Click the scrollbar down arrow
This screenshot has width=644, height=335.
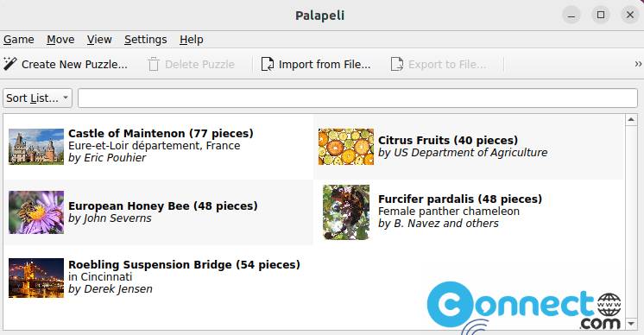pyautogui.click(x=631, y=324)
